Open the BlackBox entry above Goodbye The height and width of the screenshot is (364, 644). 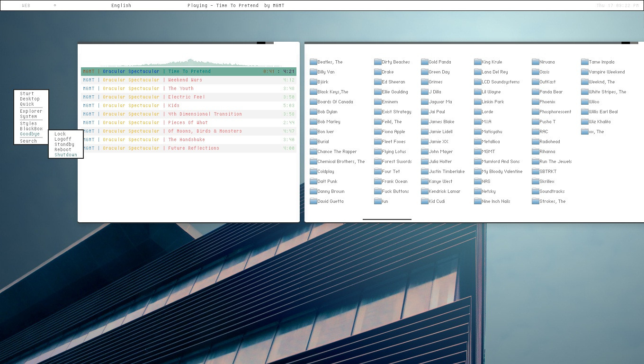[x=31, y=129]
